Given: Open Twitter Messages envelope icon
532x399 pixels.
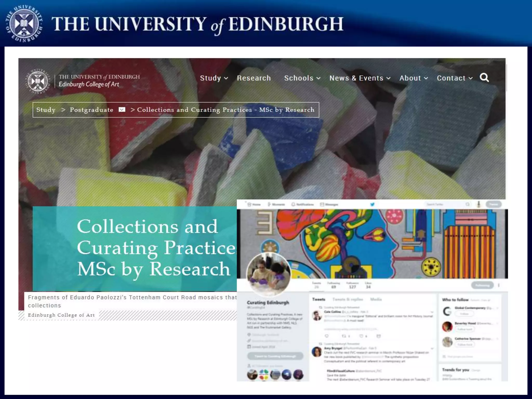Looking at the screenshot, I should (322, 204).
